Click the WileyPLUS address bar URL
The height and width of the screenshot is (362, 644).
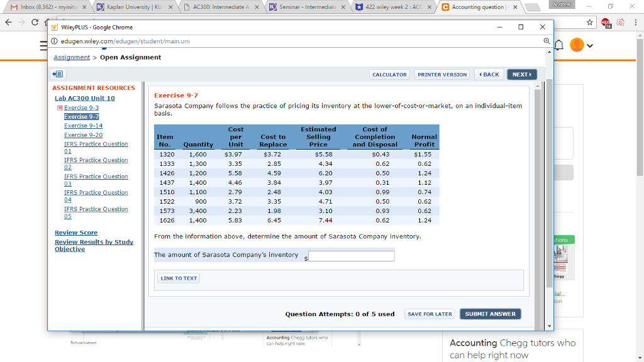(x=125, y=41)
